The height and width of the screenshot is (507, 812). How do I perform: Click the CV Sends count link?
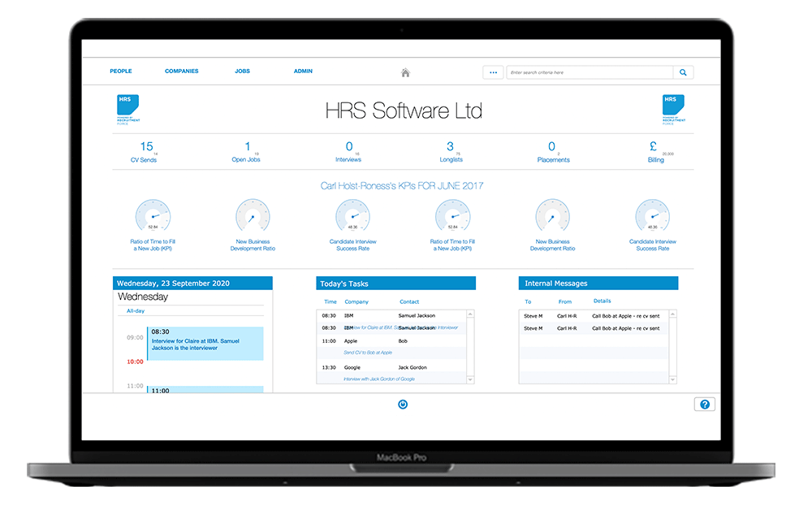146,147
